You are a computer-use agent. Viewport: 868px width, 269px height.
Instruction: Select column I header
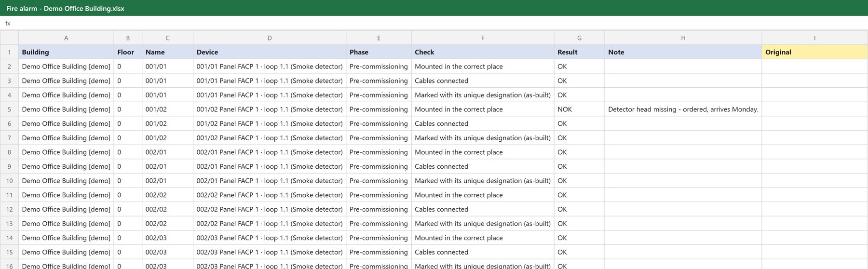815,38
